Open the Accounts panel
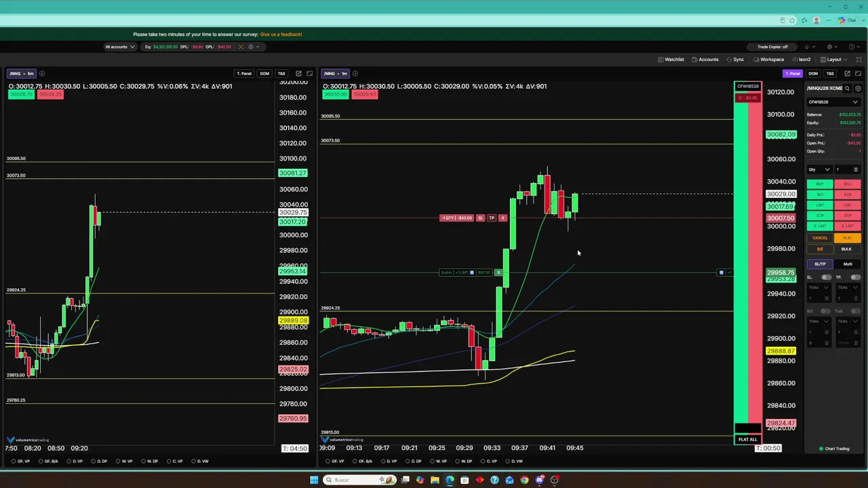 tap(705, 60)
